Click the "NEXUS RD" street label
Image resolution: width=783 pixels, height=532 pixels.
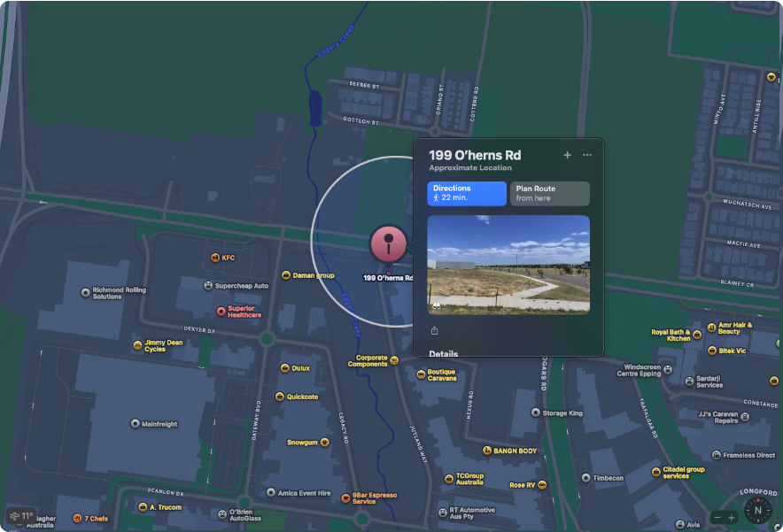pos(470,405)
